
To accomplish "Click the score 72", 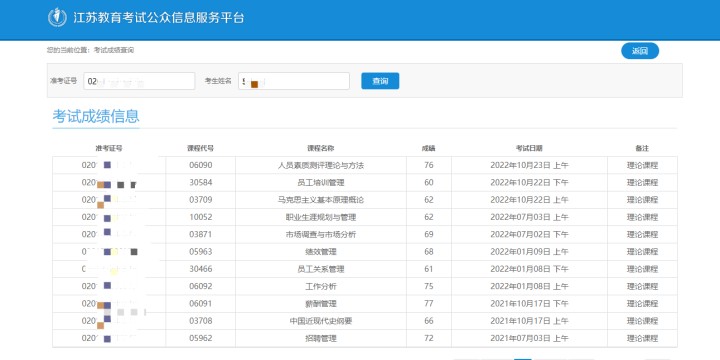I will pos(429,338).
